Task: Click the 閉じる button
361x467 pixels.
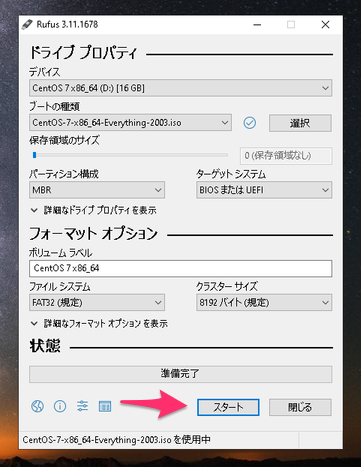Action: point(300,407)
